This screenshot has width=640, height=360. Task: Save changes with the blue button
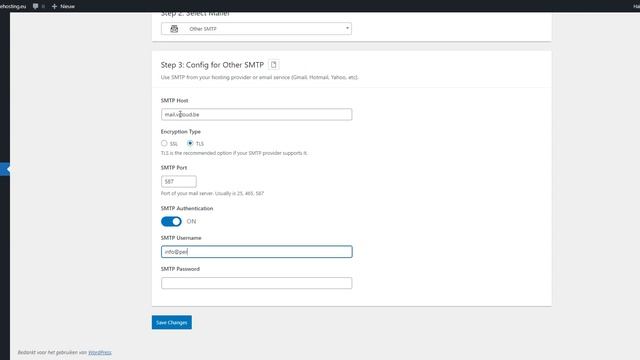tap(172, 322)
